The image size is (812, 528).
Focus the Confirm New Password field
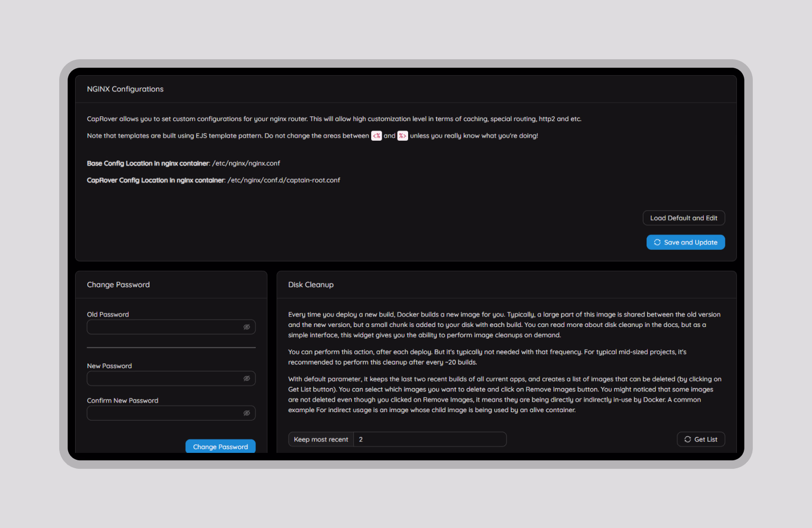[171, 413]
